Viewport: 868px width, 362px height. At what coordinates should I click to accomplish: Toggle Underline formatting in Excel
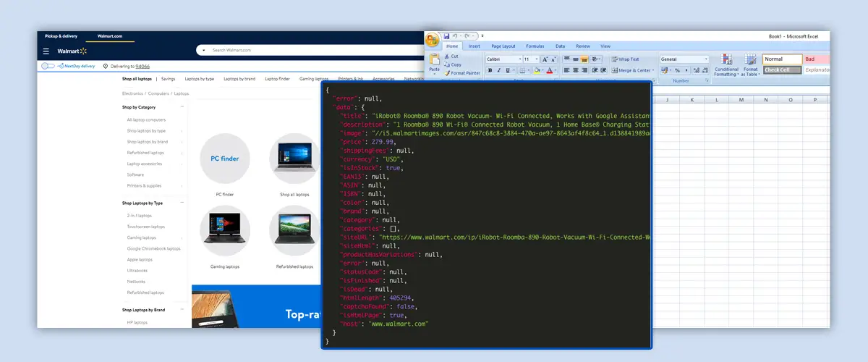509,70
